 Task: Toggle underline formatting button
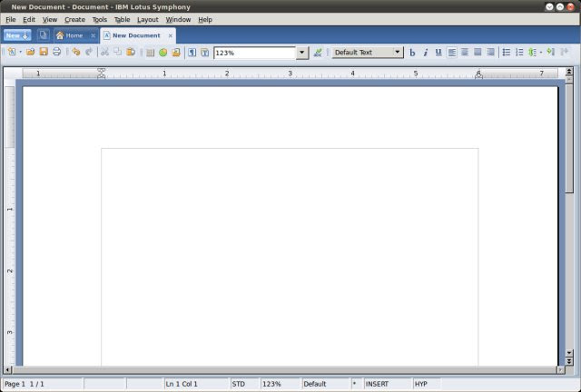[x=438, y=53]
